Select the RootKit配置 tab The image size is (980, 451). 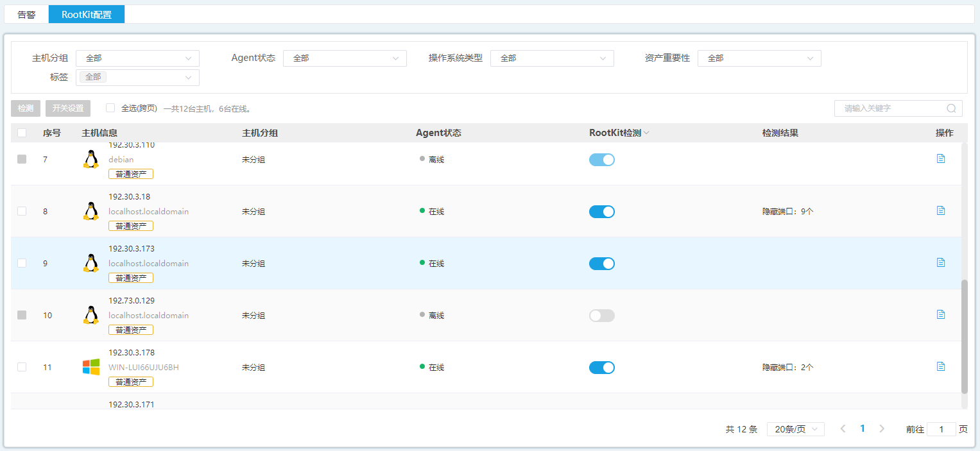click(87, 15)
